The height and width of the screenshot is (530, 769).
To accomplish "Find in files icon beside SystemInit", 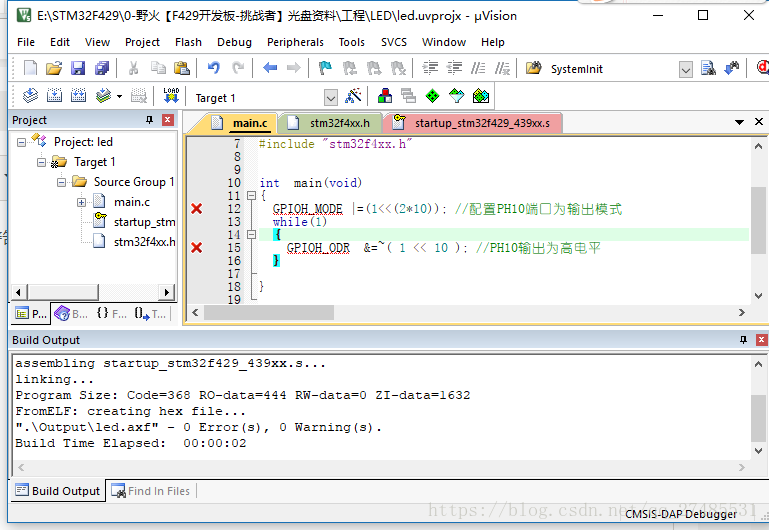I will 534,68.
